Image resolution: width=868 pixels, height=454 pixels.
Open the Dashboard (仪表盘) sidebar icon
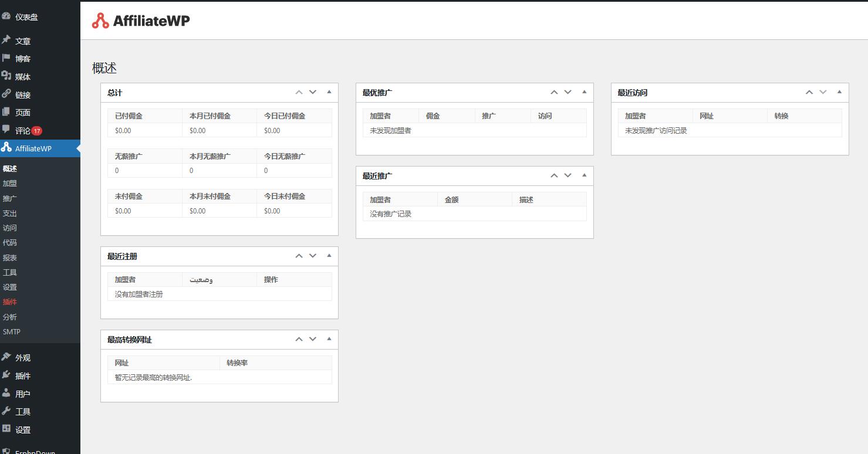click(6, 16)
